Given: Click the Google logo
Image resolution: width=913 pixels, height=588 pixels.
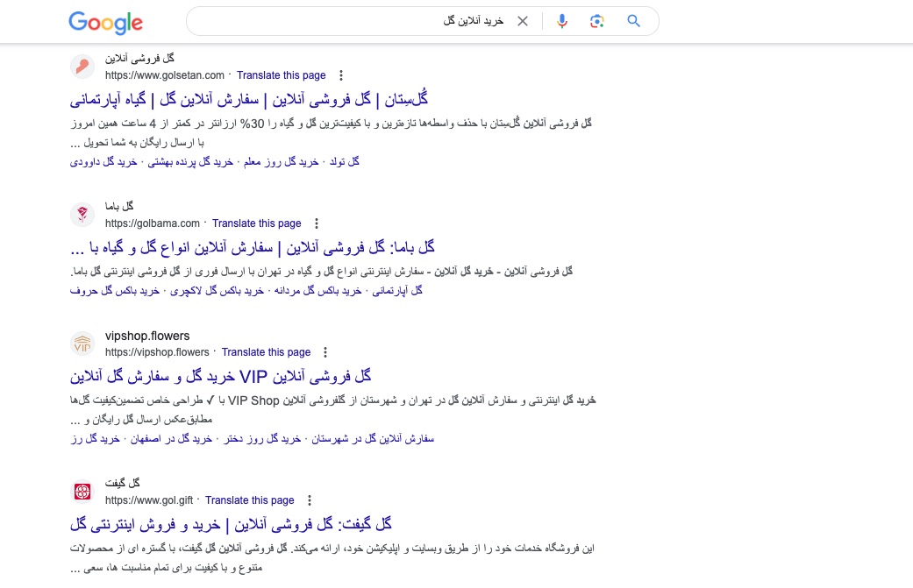Looking at the screenshot, I should pos(105,22).
